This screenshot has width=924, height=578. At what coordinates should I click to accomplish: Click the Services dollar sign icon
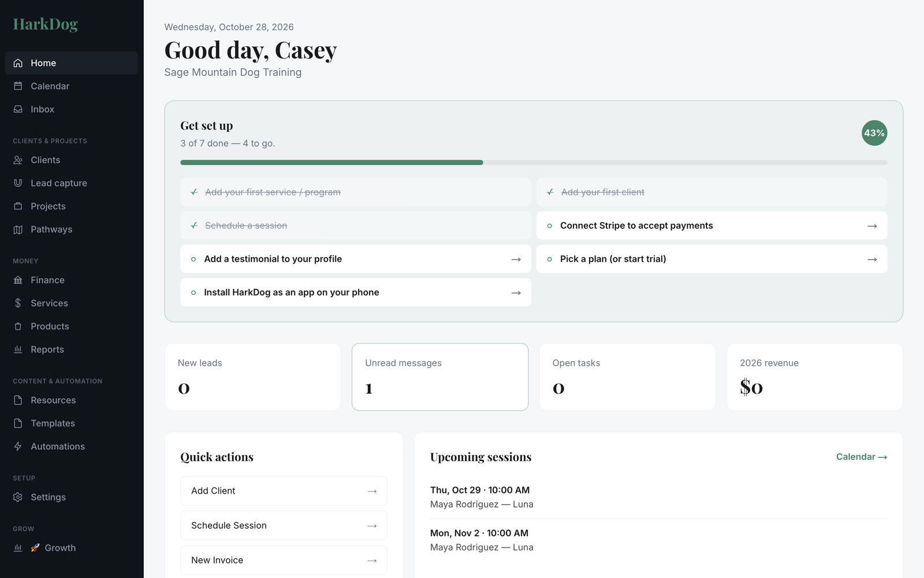tap(18, 303)
